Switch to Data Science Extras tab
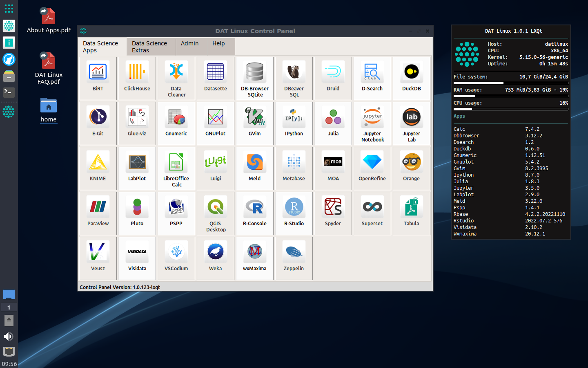Viewport: 588px width, 368px height. (151, 47)
